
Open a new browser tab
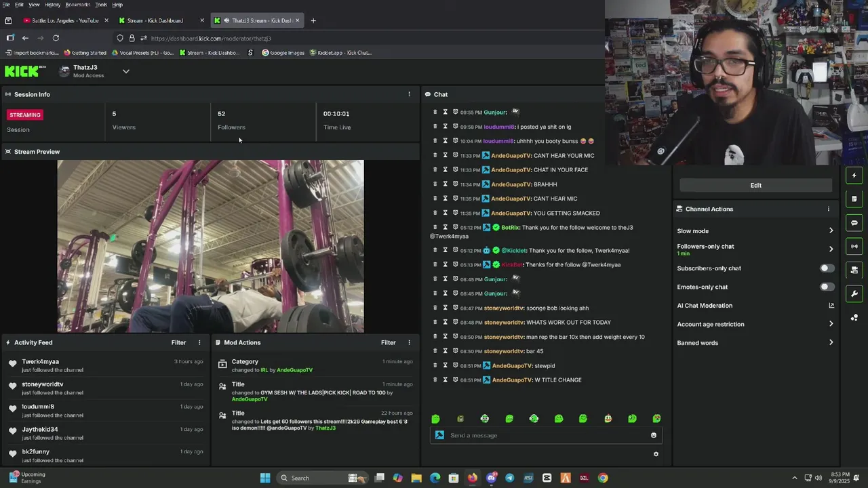(x=313, y=20)
